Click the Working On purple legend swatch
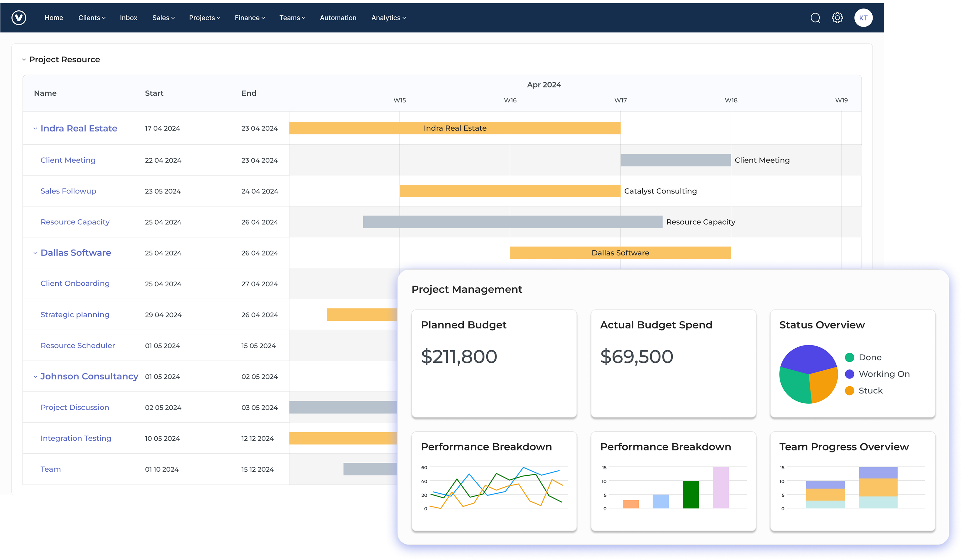 [x=849, y=374]
